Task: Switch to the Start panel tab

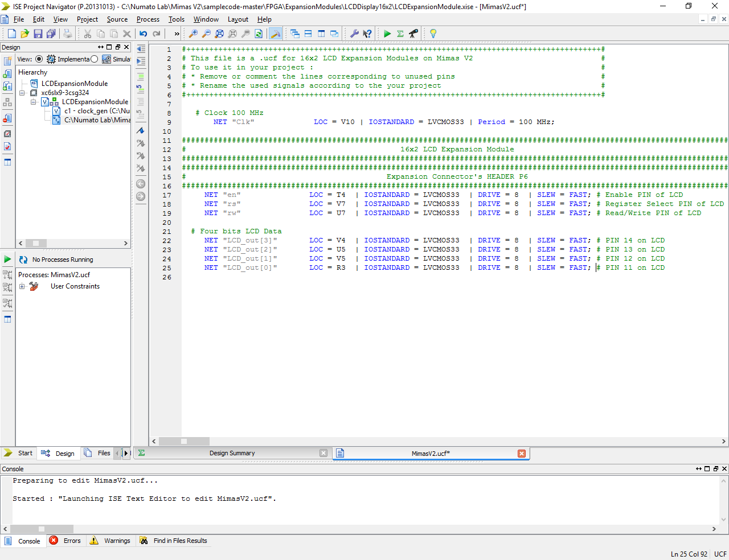Action: coord(19,453)
